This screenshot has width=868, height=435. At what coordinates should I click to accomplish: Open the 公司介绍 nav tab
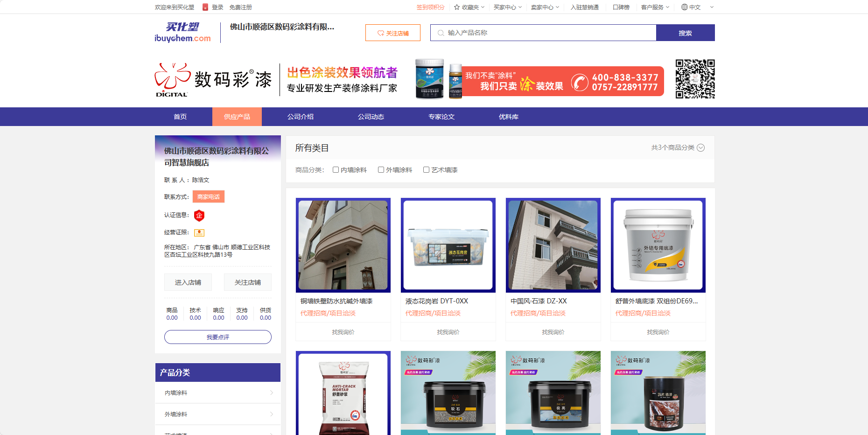pyautogui.click(x=301, y=117)
